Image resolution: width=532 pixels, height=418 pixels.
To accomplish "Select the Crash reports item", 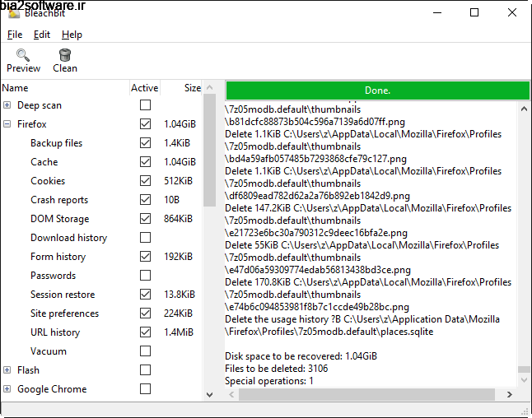I will [x=59, y=200].
